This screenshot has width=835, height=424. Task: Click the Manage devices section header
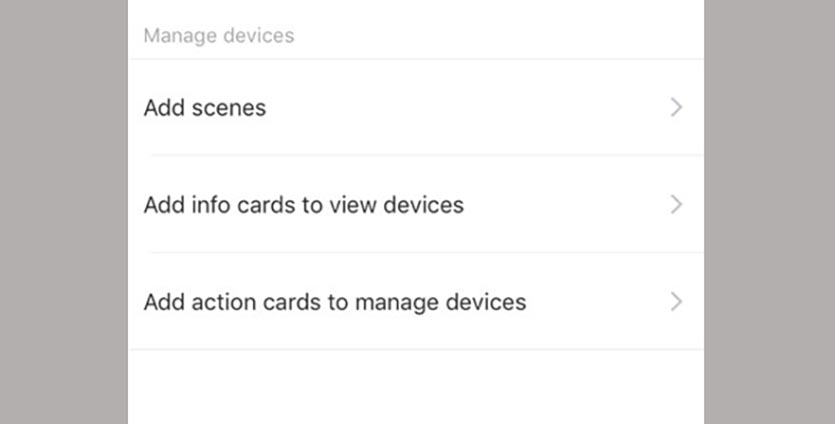[x=219, y=36]
